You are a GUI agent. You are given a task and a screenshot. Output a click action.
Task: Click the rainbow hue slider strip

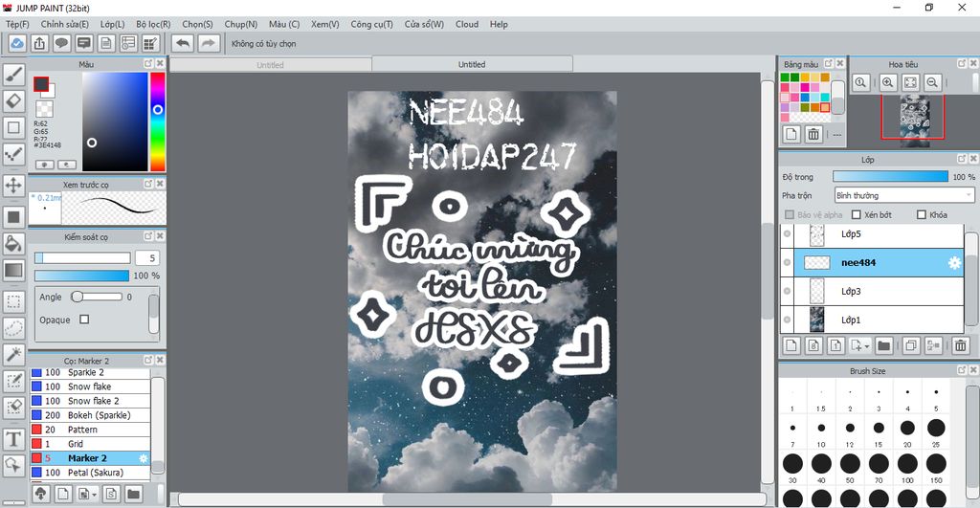[x=158, y=121]
